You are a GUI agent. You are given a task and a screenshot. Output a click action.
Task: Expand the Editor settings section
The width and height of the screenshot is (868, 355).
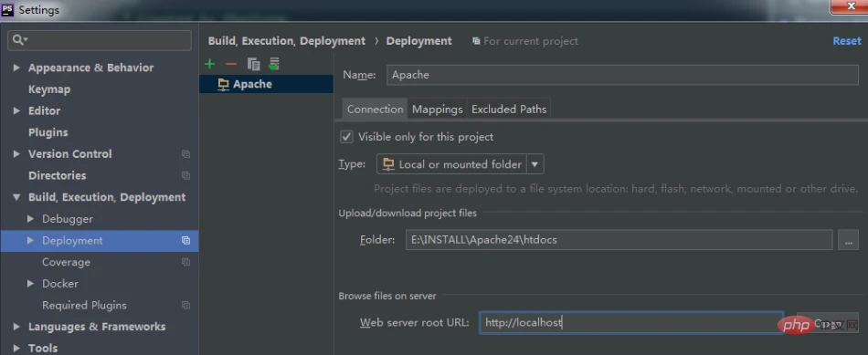[x=16, y=110]
